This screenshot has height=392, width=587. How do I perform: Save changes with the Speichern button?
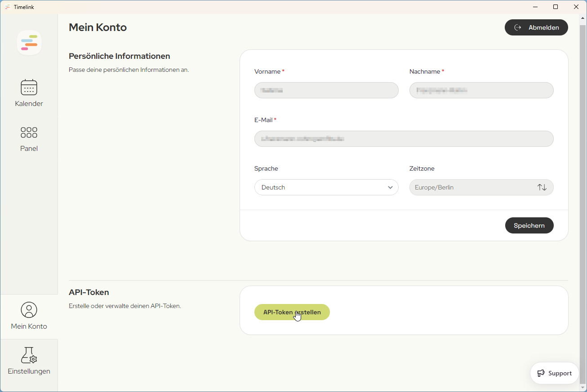(529, 225)
